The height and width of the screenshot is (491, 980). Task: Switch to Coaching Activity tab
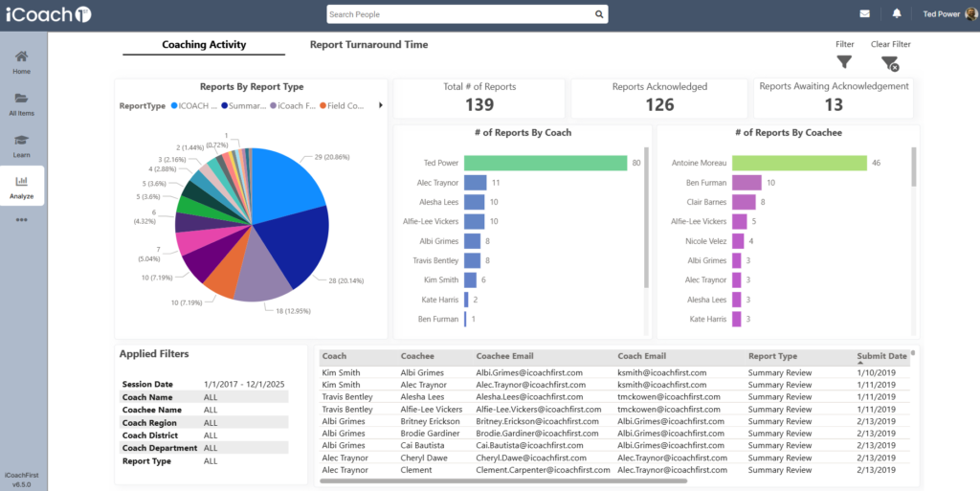click(204, 45)
